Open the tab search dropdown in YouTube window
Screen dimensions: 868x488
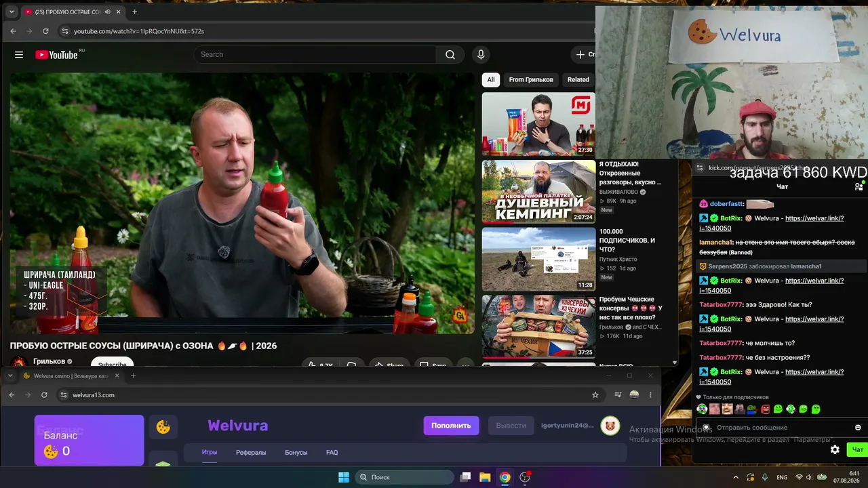[x=12, y=12]
